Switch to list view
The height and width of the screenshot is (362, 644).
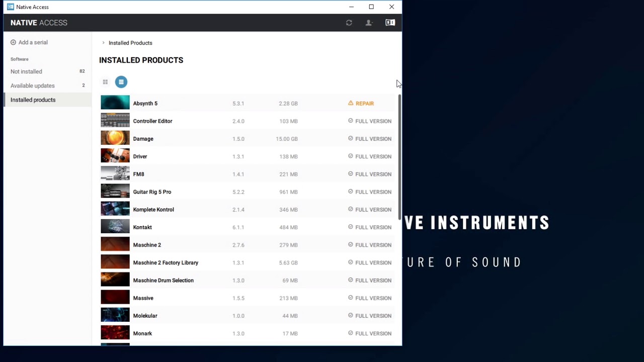[121, 82]
